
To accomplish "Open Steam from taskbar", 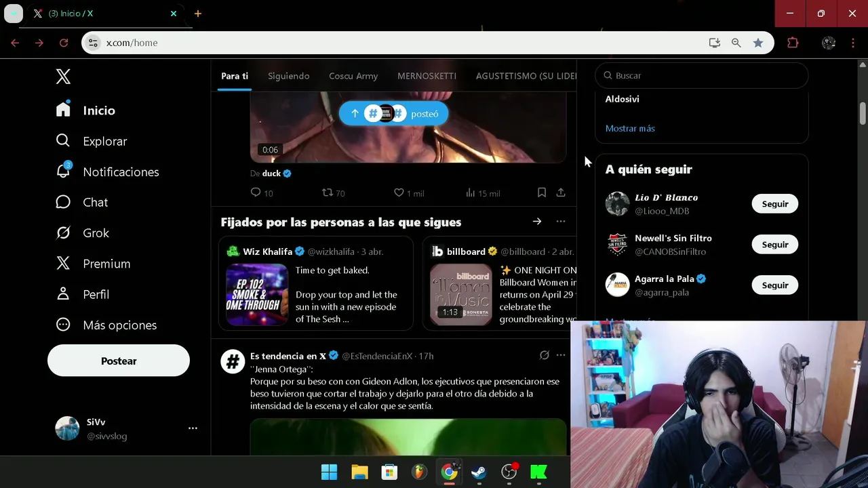I will tap(479, 472).
